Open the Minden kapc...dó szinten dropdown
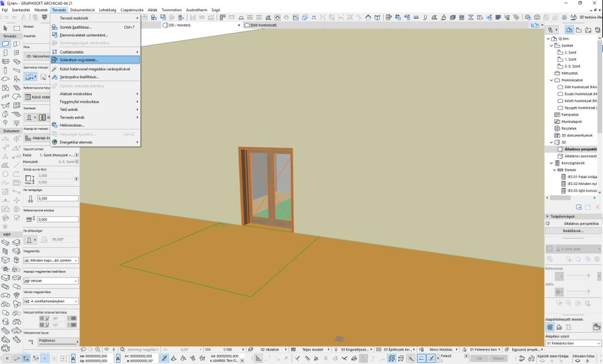 (51, 260)
